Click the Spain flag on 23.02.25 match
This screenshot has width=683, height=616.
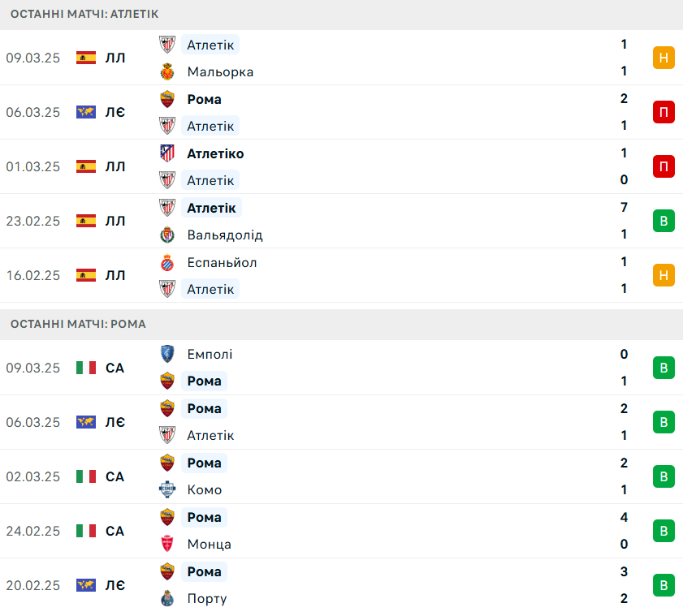tap(86, 221)
